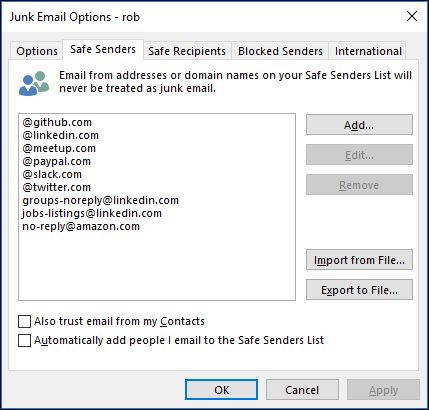Select @slack.com entry
The height and width of the screenshot is (410, 429).
coord(52,174)
